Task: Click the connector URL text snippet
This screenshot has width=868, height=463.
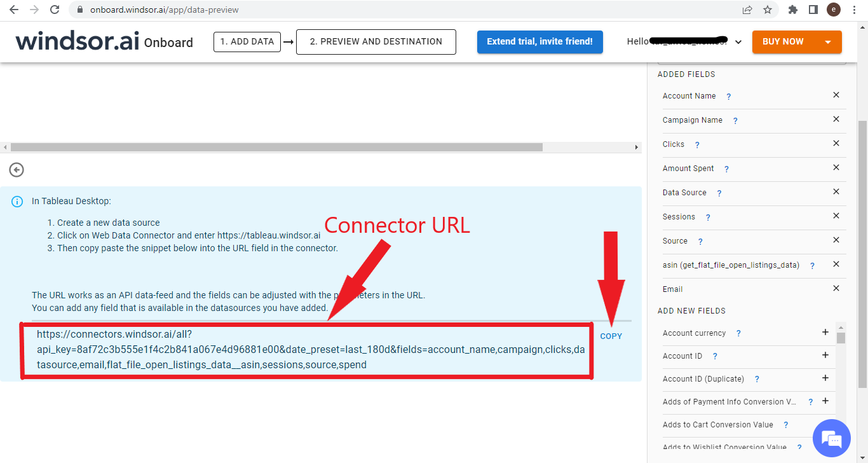Action: (x=310, y=349)
